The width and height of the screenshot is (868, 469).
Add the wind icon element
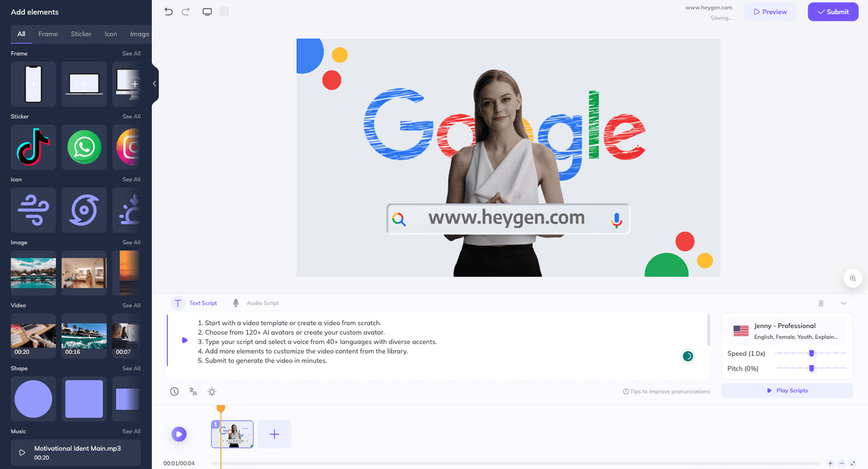tap(33, 210)
